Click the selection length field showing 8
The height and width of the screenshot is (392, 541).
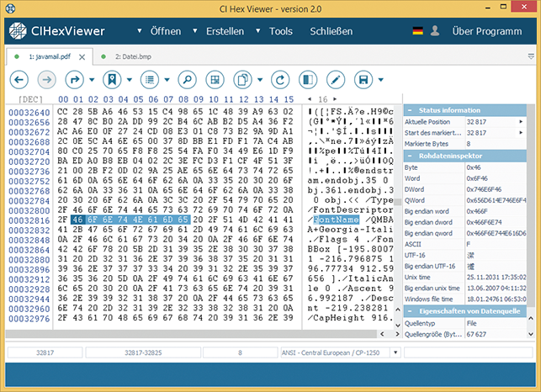(x=240, y=352)
